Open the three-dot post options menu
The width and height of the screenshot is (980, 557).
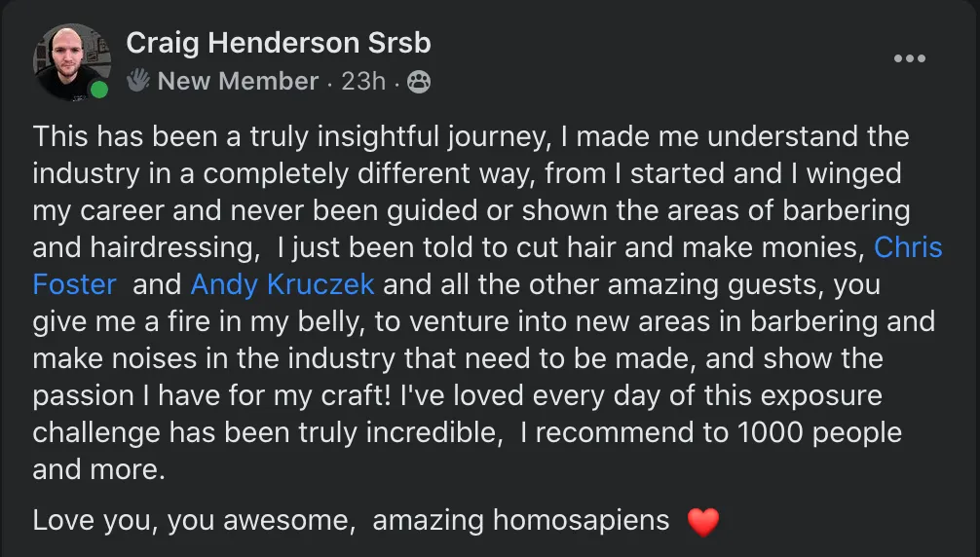click(x=910, y=58)
